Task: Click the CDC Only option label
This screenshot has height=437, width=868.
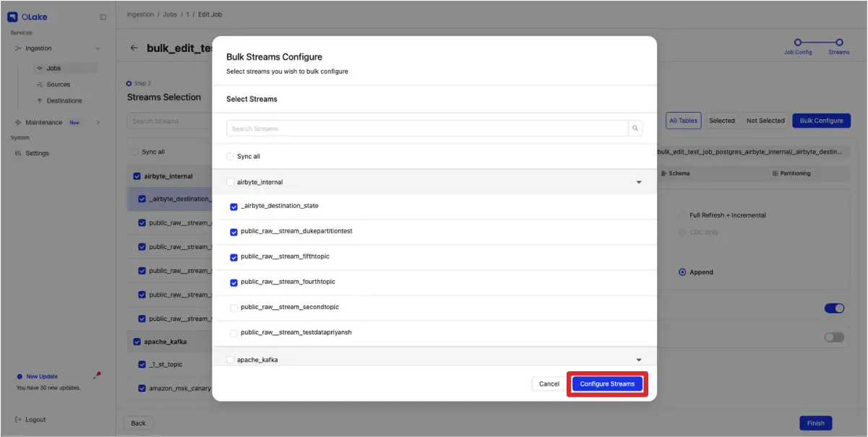Action: pos(704,233)
